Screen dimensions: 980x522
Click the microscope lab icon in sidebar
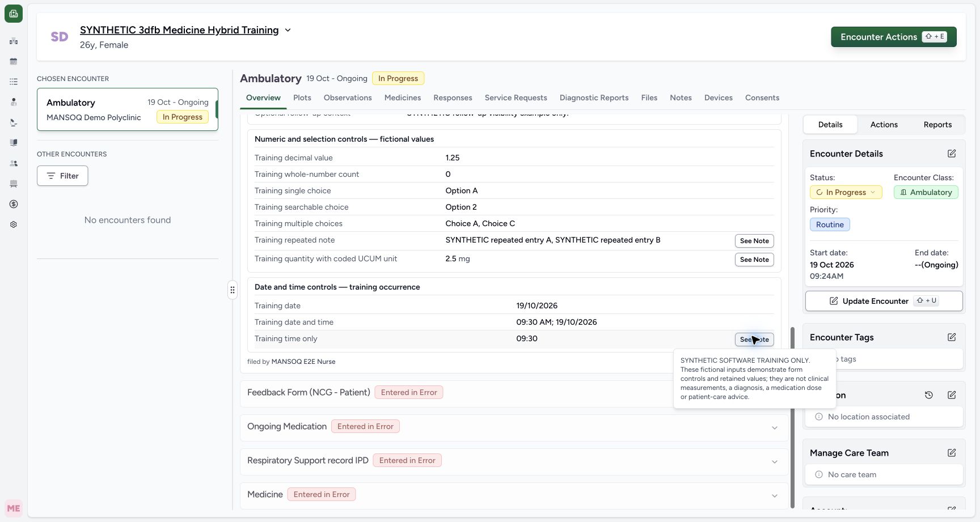(14, 122)
